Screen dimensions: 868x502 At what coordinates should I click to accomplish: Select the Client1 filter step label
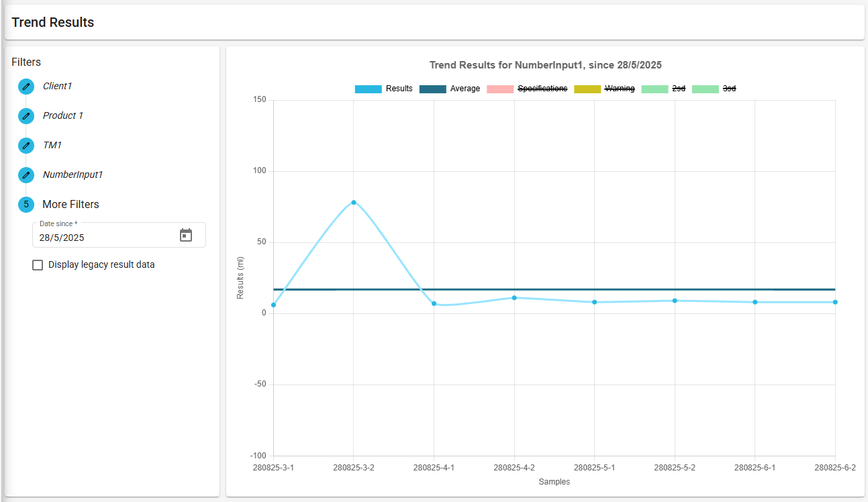coord(57,86)
